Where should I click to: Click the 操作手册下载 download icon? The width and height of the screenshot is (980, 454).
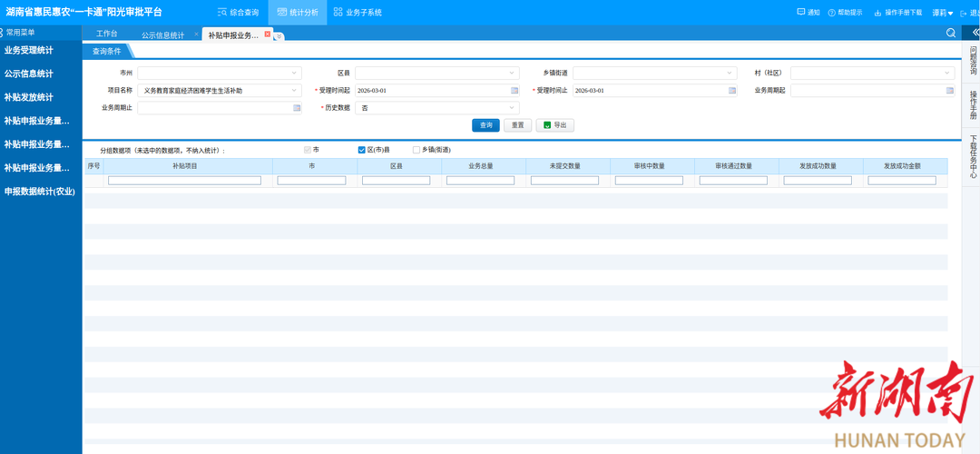(x=877, y=13)
